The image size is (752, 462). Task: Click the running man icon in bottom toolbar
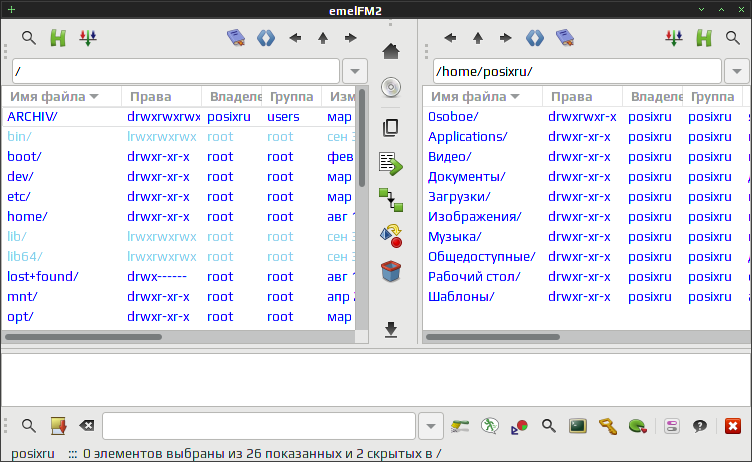pos(490,426)
